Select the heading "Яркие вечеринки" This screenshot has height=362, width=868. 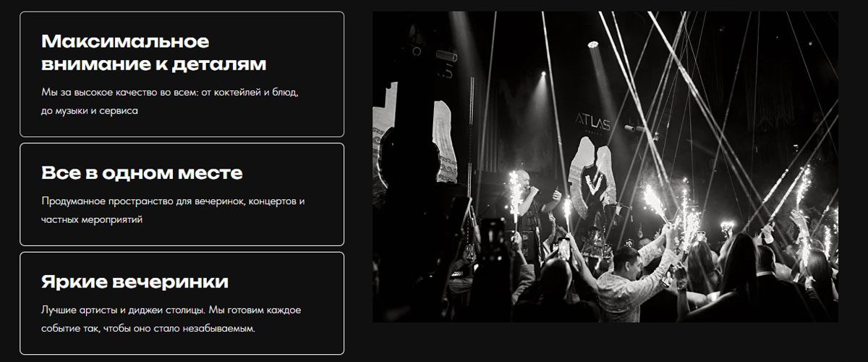135,282
